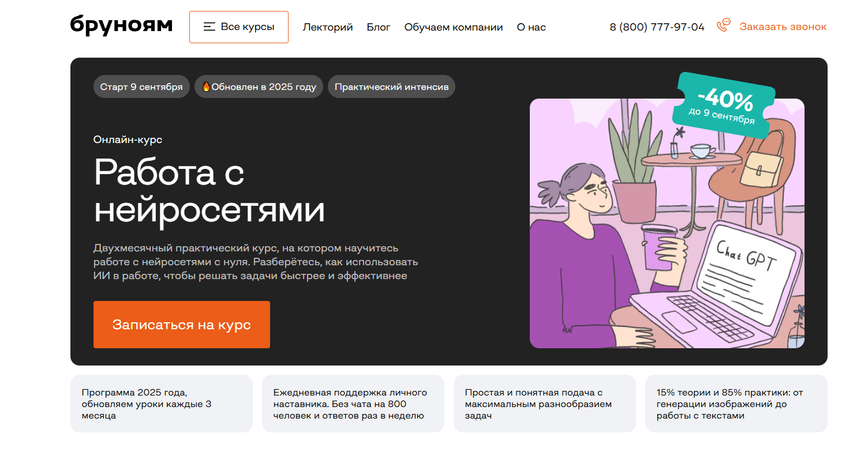Click the Практический интенсив tag
The width and height of the screenshot is (868, 467).
pyautogui.click(x=391, y=87)
